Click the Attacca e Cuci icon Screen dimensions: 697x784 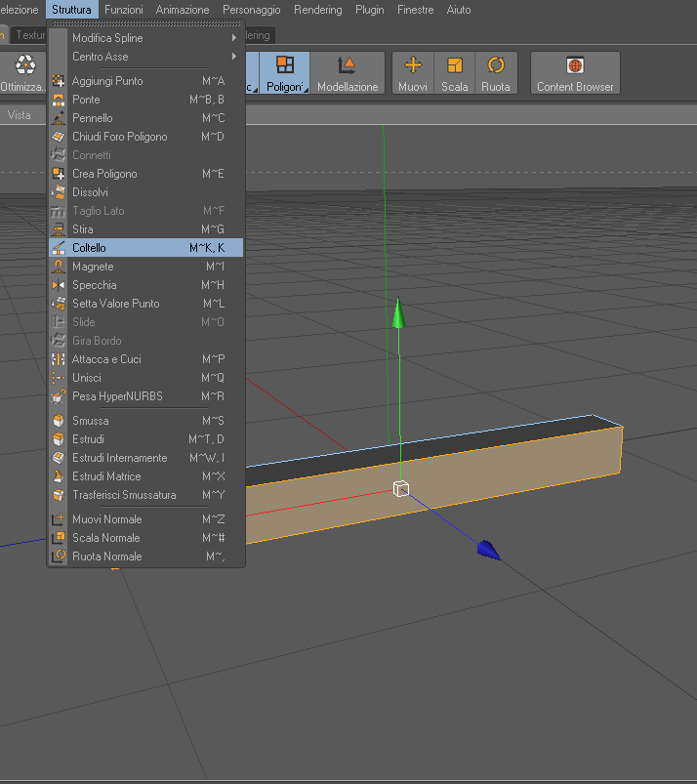point(59,359)
